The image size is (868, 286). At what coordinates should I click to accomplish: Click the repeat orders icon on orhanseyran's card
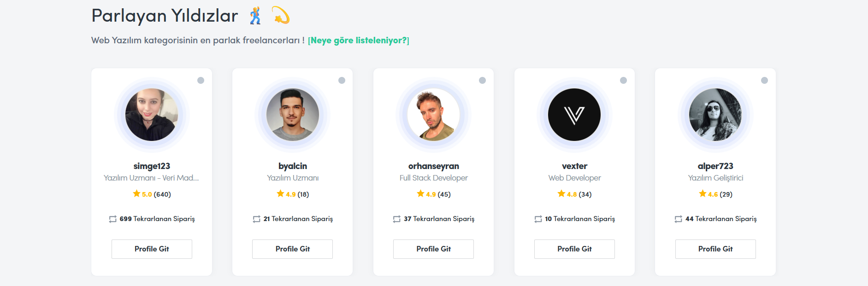[x=397, y=219]
